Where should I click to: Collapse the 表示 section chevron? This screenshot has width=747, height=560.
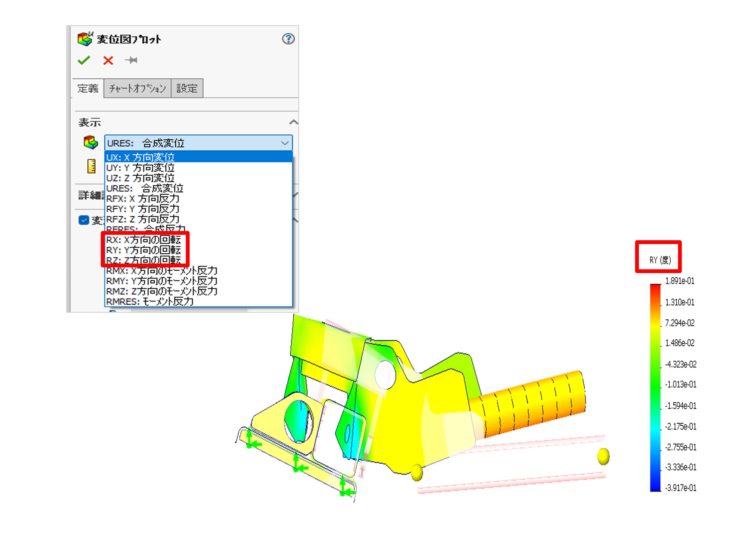pos(293,122)
